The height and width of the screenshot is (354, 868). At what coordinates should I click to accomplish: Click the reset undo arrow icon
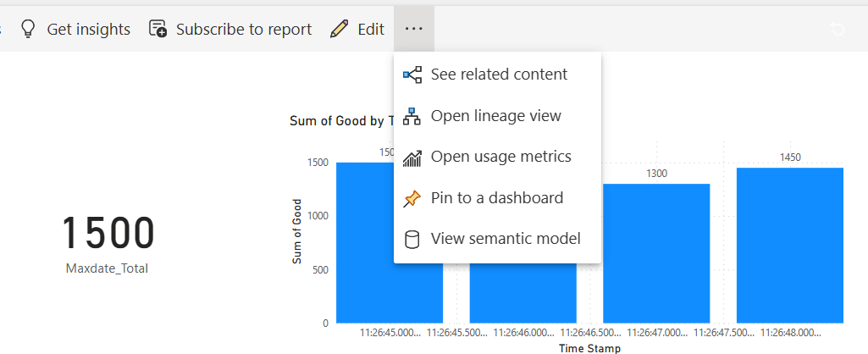[838, 29]
